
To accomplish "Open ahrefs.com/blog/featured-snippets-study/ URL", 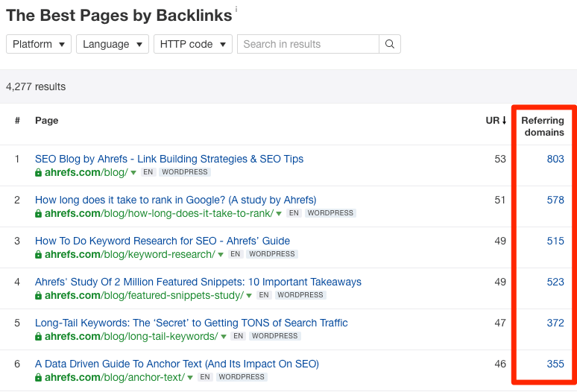I will 145,295.
